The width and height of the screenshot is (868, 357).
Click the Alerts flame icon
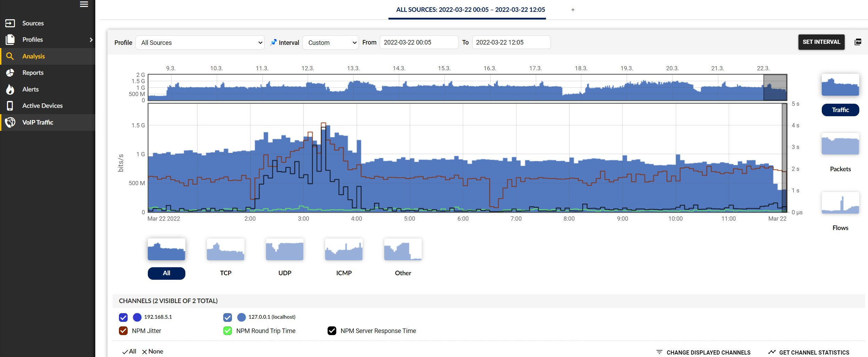coord(10,89)
